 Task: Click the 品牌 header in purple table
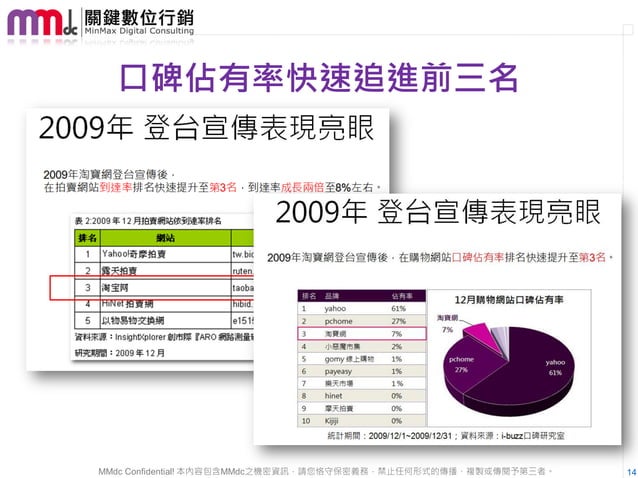coord(332,296)
